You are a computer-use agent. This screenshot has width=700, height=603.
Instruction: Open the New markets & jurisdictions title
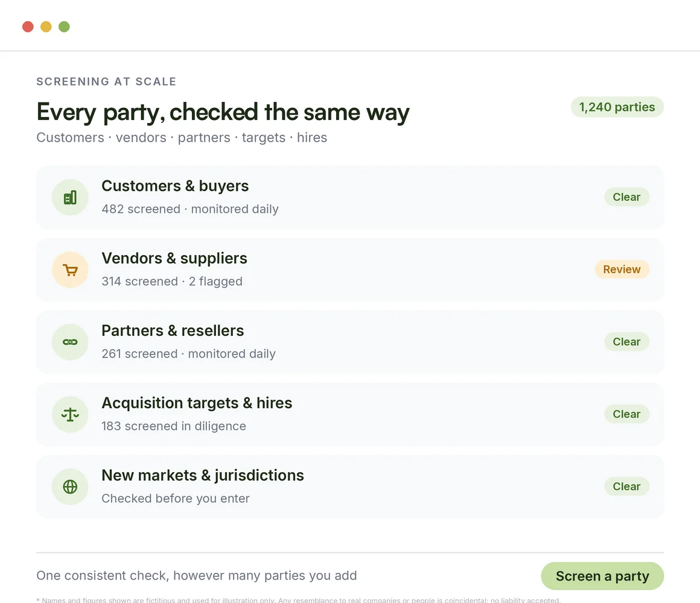pos(203,475)
